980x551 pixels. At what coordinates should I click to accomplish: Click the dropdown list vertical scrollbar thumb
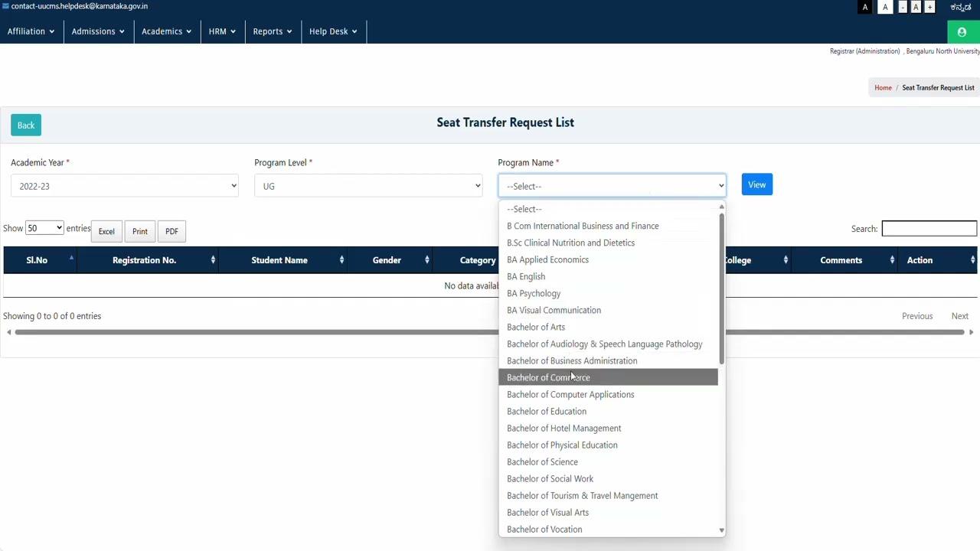(721, 289)
